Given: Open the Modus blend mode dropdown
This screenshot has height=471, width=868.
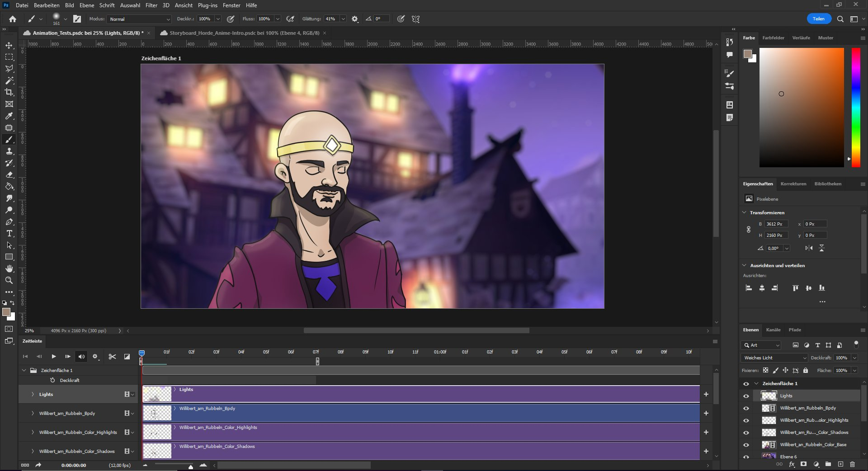Looking at the screenshot, I should click(x=139, y=19).
